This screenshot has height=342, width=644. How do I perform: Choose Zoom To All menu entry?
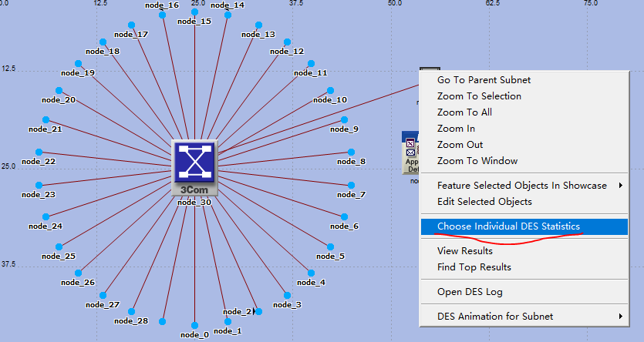pos(524,112)
